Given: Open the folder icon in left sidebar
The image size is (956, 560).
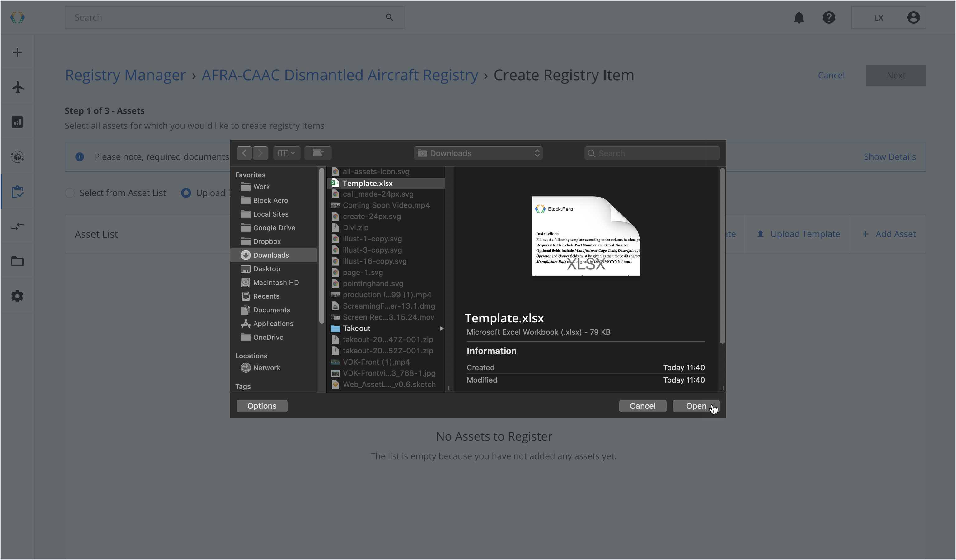Looking at the screenshot, I should [17, 261].
